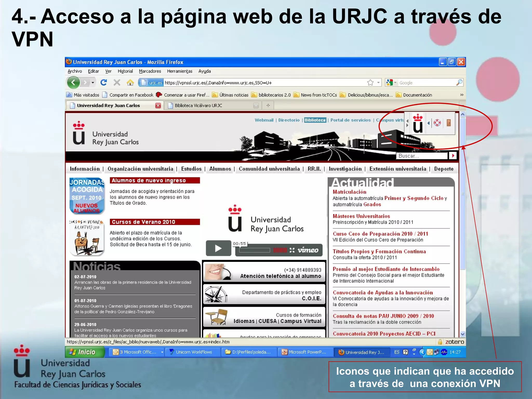Click the VPN toolbar lifebuoy help icon
This screenshot has height=399, width=532.
pyautogui.click(x=437, y=123)
